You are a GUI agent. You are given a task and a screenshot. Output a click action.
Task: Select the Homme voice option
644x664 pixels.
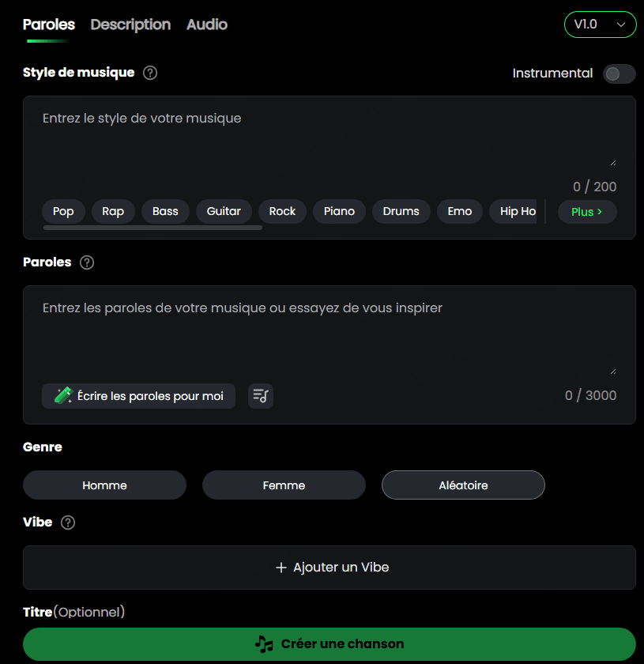click(x=104, y=485)
